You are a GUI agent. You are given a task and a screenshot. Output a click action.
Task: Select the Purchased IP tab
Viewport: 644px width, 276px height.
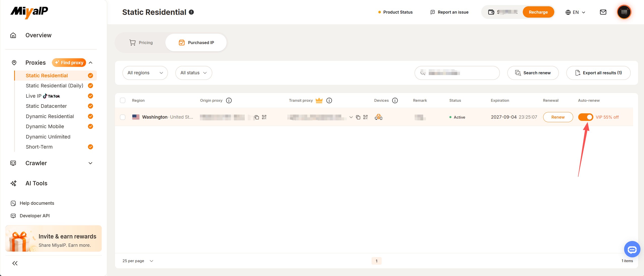[x=196, y=43]
